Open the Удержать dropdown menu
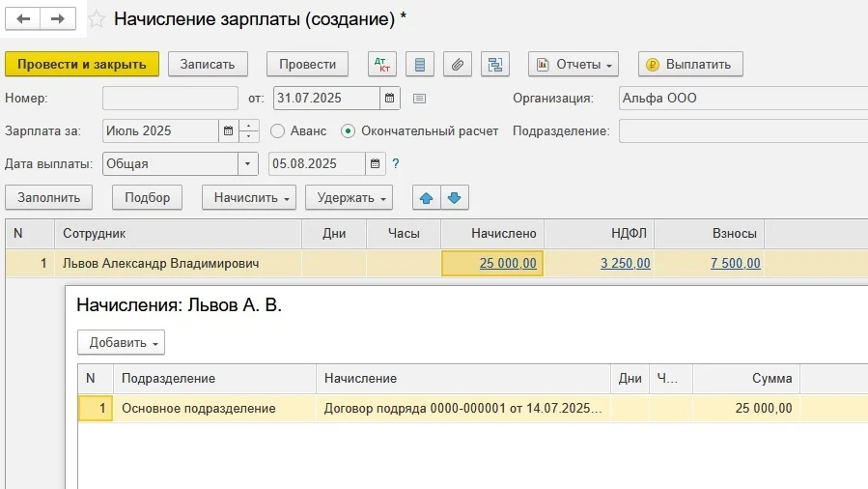The width and height of the screenshot is (868, 489). tap(349, 198)
